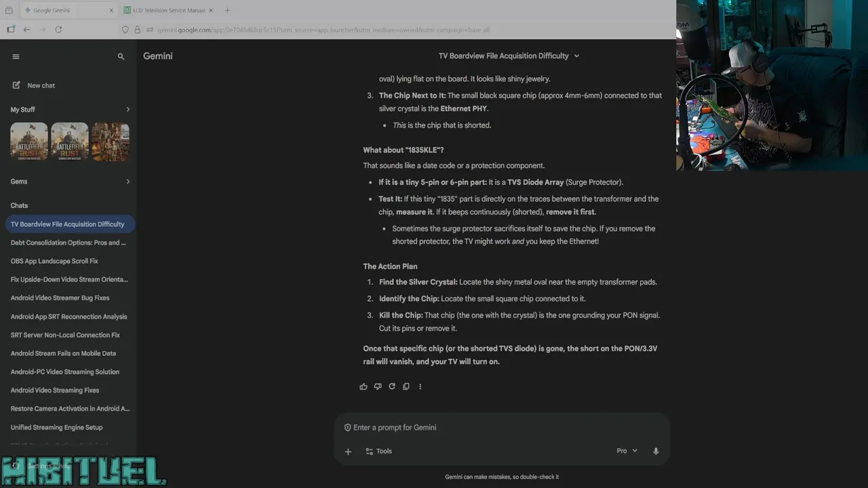Click the redo response icon
Screen dimensions: 868x488
pyautogui.click(x=392, y=386)
